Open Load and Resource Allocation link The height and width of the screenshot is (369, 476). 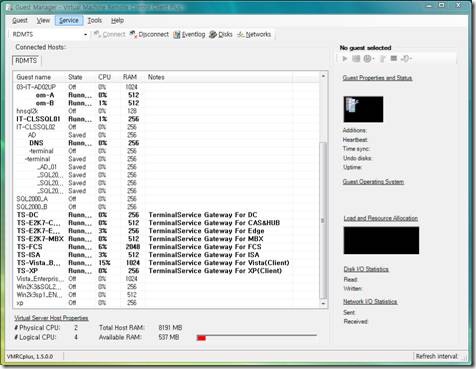pos(381,218)
